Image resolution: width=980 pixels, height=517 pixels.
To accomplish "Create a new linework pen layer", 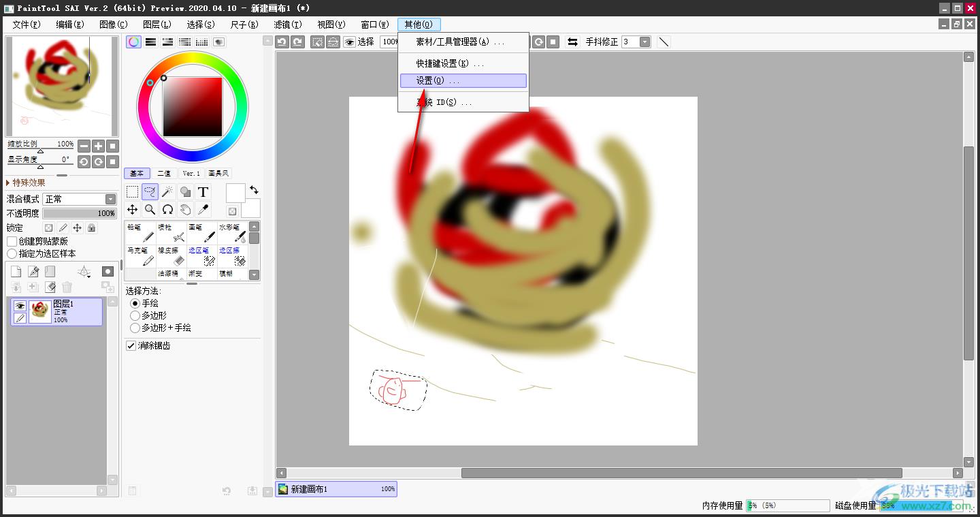I will 33,272.
